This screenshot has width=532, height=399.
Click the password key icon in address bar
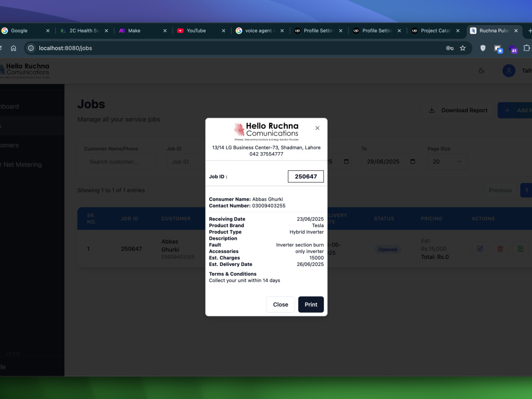click(x=450, y=48)
